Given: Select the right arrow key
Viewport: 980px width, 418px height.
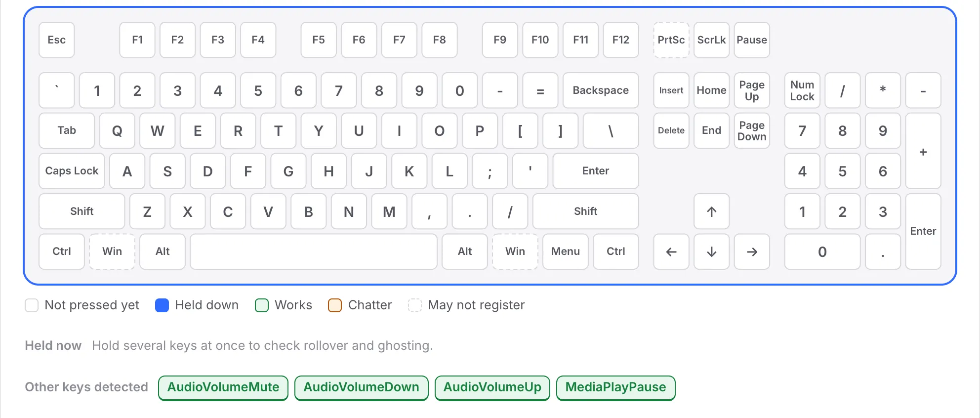Looking at the screenshot, I should pos(752,251).
